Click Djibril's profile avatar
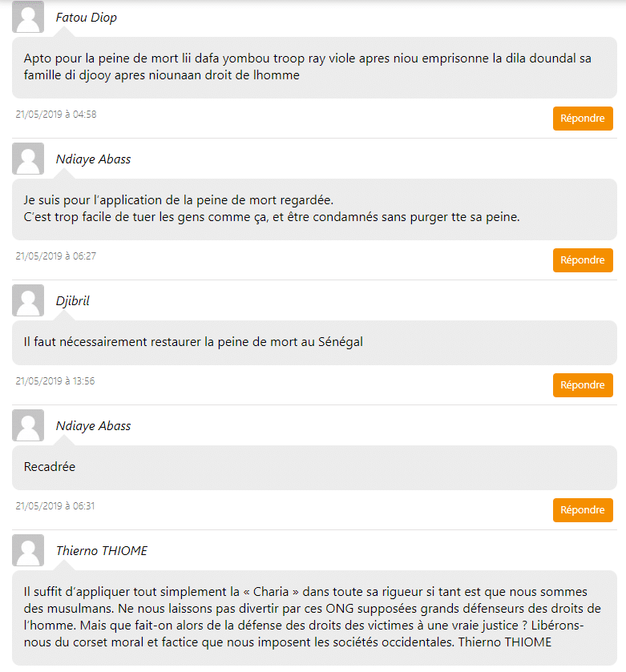This screenshot has height=672, width=626. tap(28, 300)
